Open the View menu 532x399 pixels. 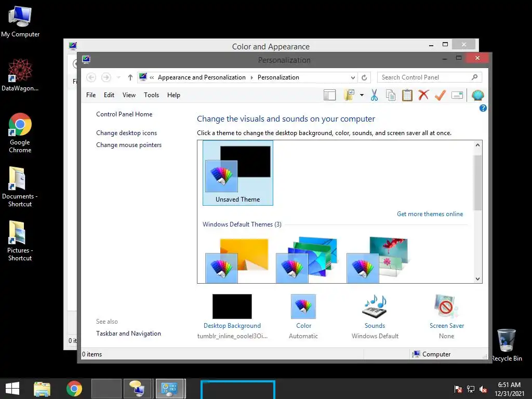[129, 95]
